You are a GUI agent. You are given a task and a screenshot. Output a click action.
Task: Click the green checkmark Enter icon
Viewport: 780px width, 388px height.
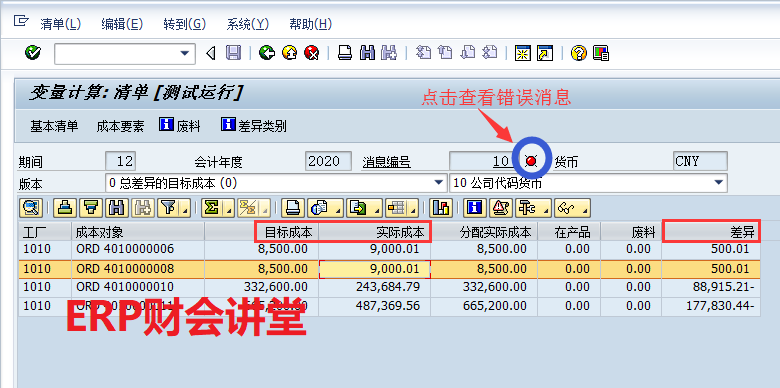(x=33, y=52)
